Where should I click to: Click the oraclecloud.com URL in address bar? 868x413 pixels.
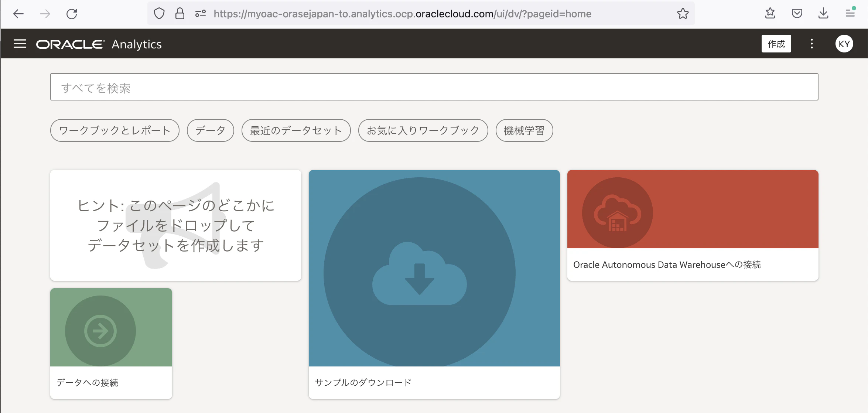coord(402,14)
